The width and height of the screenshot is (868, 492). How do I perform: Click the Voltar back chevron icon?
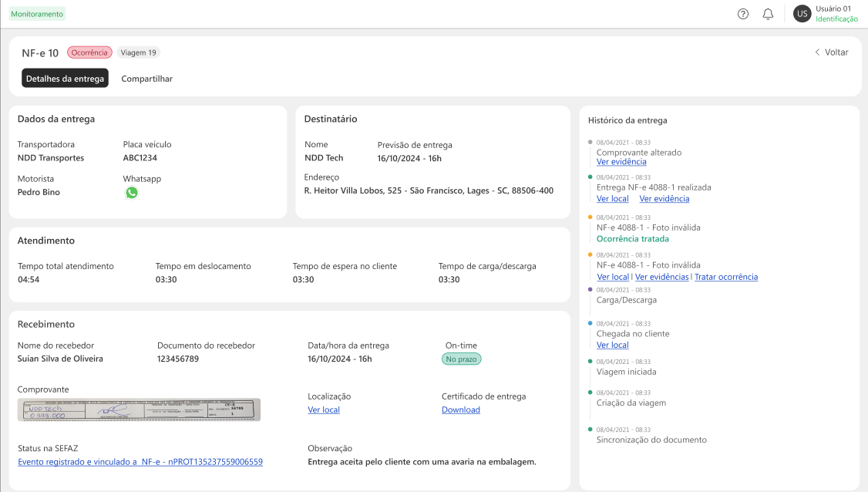[817, 52]
